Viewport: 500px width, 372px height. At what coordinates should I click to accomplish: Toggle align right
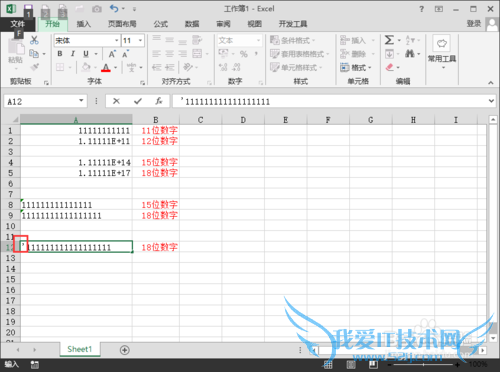(182, 54)
